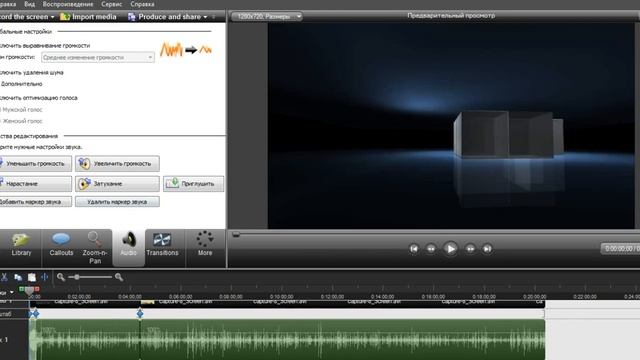Click the Мужской голос option
640x360 pixels.
pos(22,110)
